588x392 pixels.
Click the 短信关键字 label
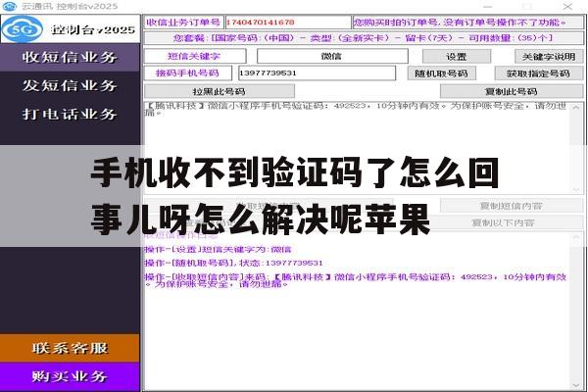point(195,56)
